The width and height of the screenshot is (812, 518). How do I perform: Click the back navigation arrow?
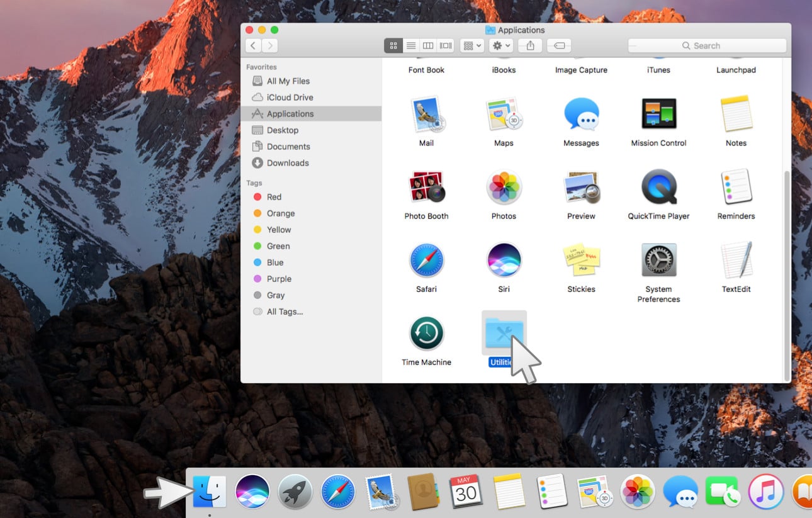tap(252, 45)
